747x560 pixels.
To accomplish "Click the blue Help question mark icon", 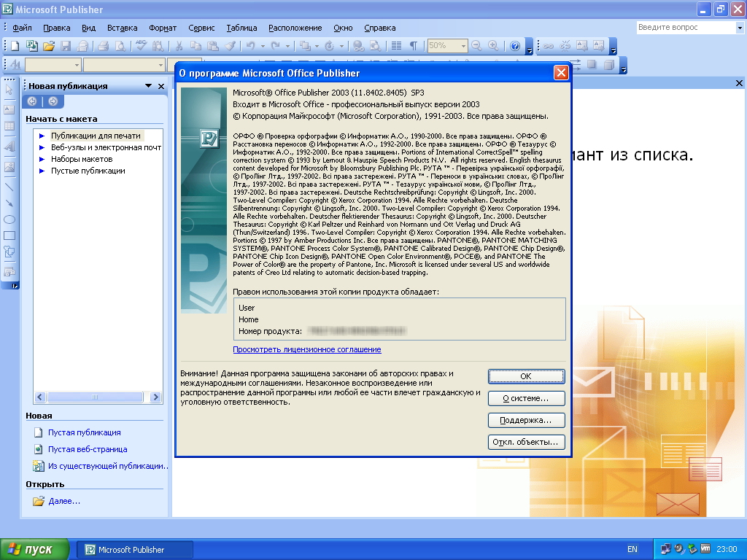I will tap(515, 46).
